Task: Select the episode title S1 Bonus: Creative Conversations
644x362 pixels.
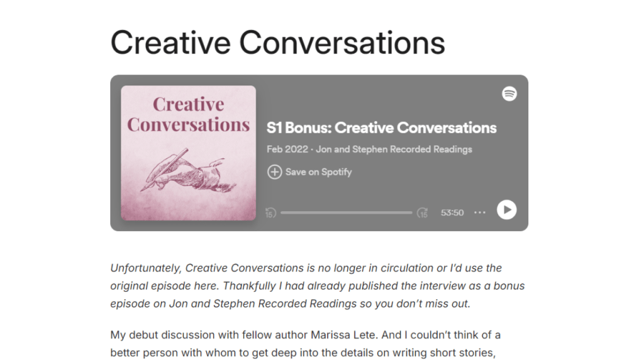Action: click(x=380, y=128)
